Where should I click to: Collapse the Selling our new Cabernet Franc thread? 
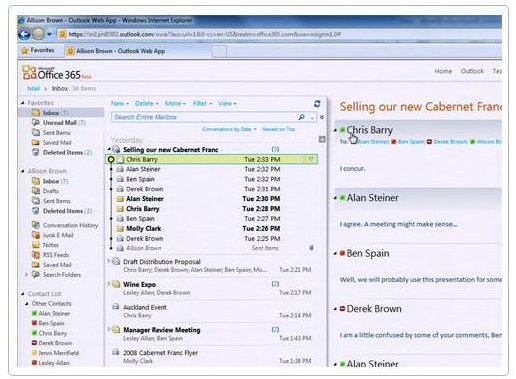tap(109, 149)
